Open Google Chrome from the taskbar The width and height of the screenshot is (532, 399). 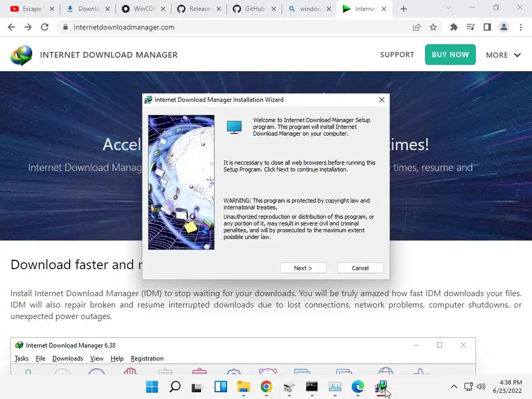pyautogui.click(x=267, y=387)
